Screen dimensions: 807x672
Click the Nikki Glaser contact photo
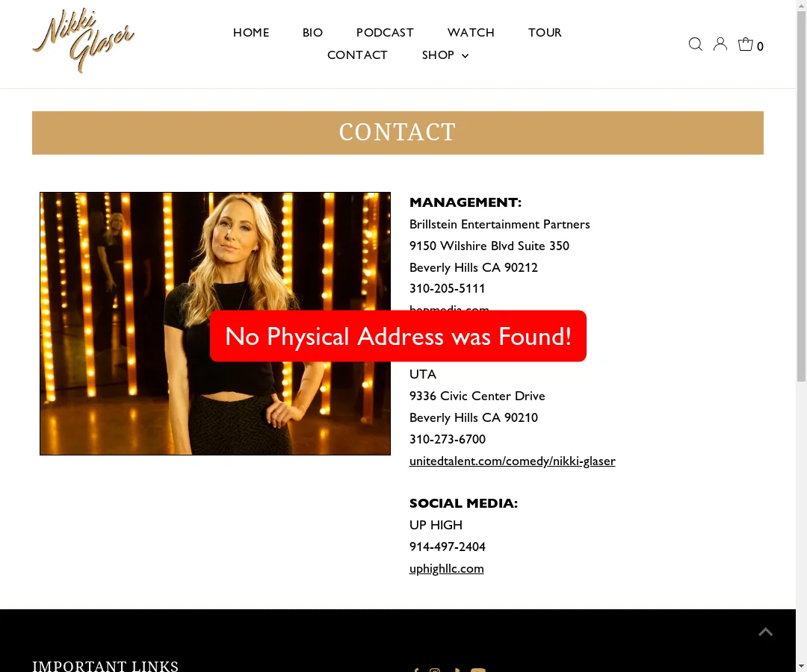pyautogui.click(x=215, y=323)
